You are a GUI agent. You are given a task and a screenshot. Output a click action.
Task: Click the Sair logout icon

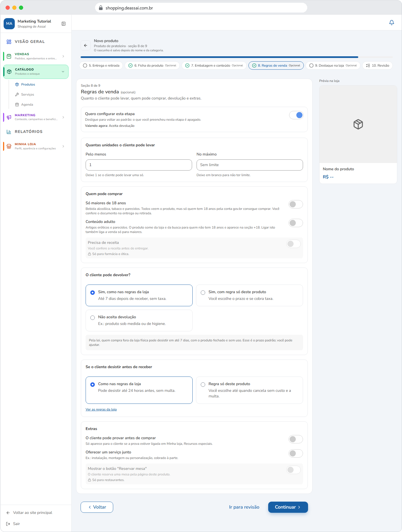(8, 524)
